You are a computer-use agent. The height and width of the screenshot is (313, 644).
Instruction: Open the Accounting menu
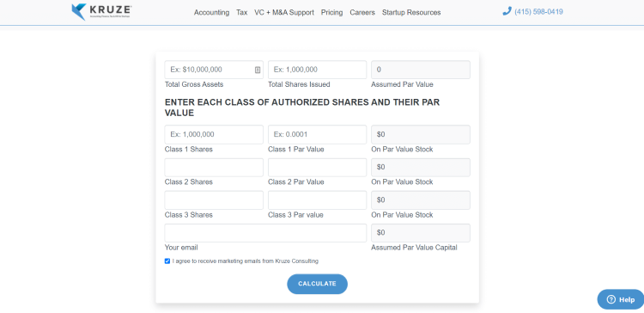coord(211,13)
